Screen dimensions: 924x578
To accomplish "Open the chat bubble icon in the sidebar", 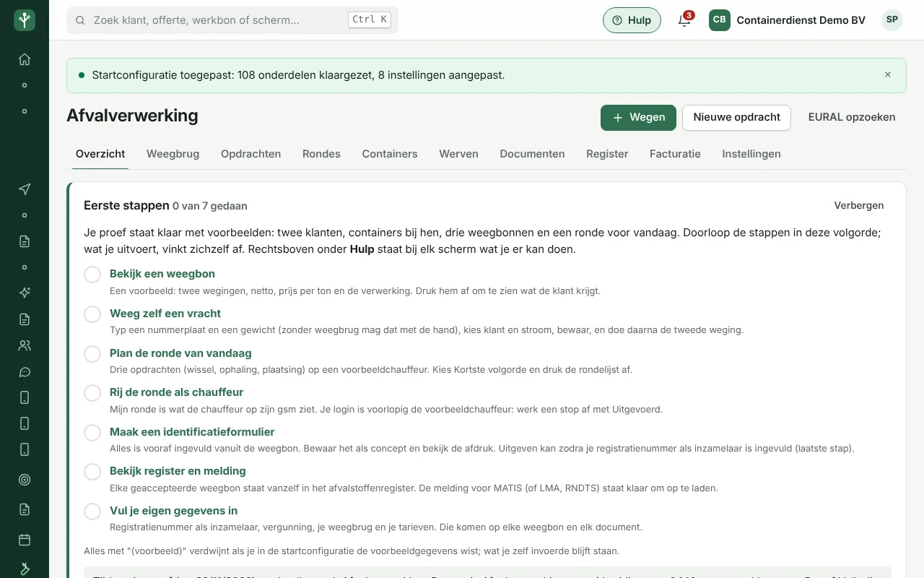I will click(25, 372).
